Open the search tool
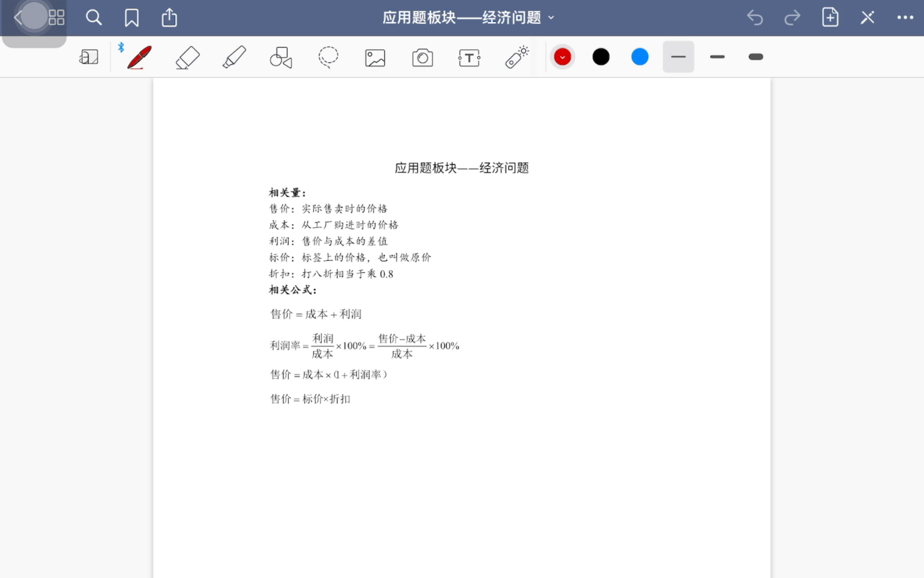924x578 pixels. pos(94,17)
